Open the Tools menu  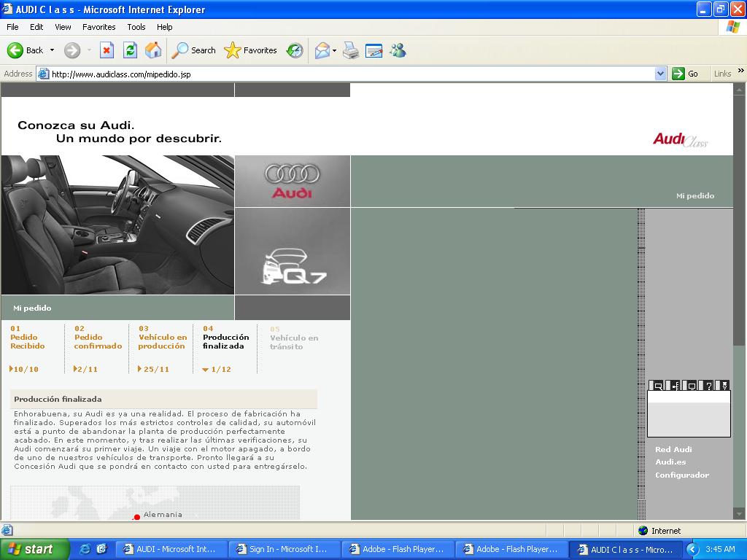tap(136, 27)
